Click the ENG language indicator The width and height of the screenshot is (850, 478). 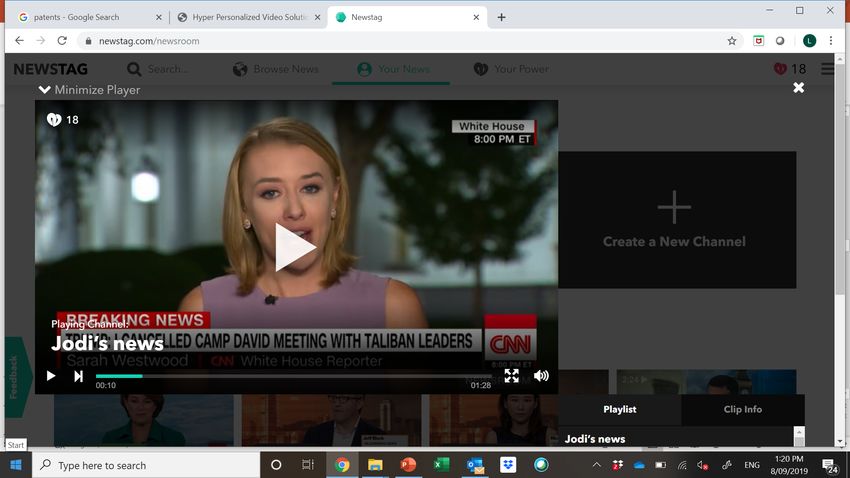click(752, 465)
